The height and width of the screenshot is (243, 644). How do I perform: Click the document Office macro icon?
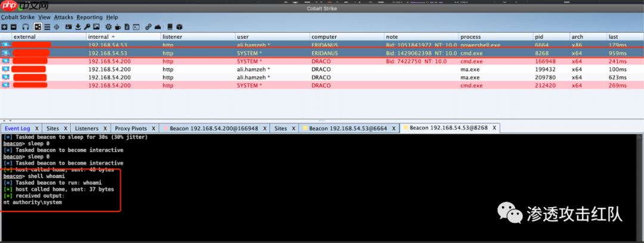[x=127, y=27]
